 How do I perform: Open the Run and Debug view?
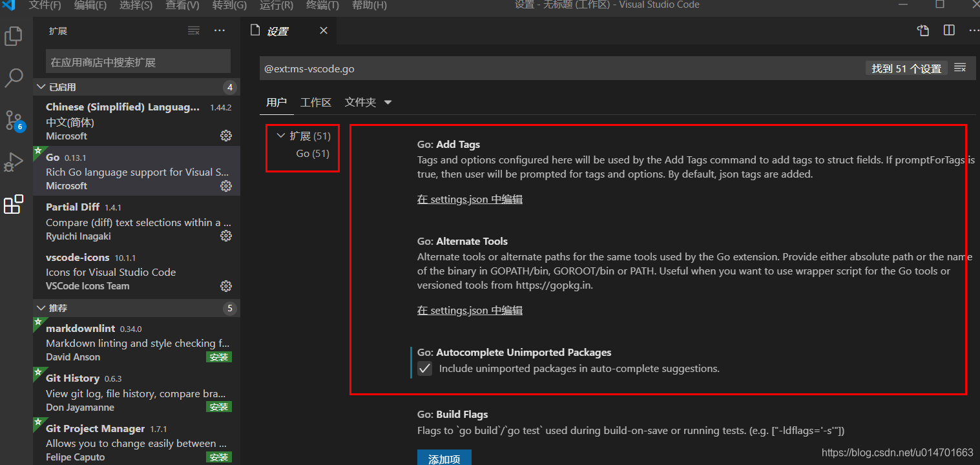tap(14, 163)
